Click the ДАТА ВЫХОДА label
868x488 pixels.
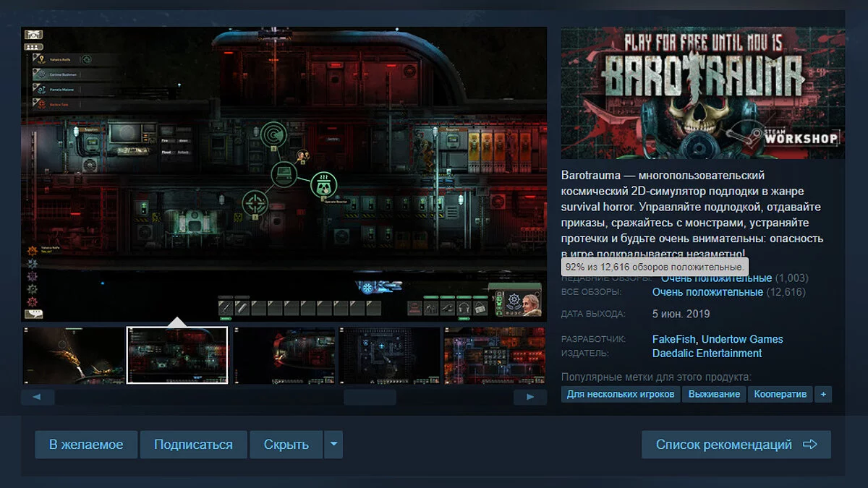coord(593,315)
